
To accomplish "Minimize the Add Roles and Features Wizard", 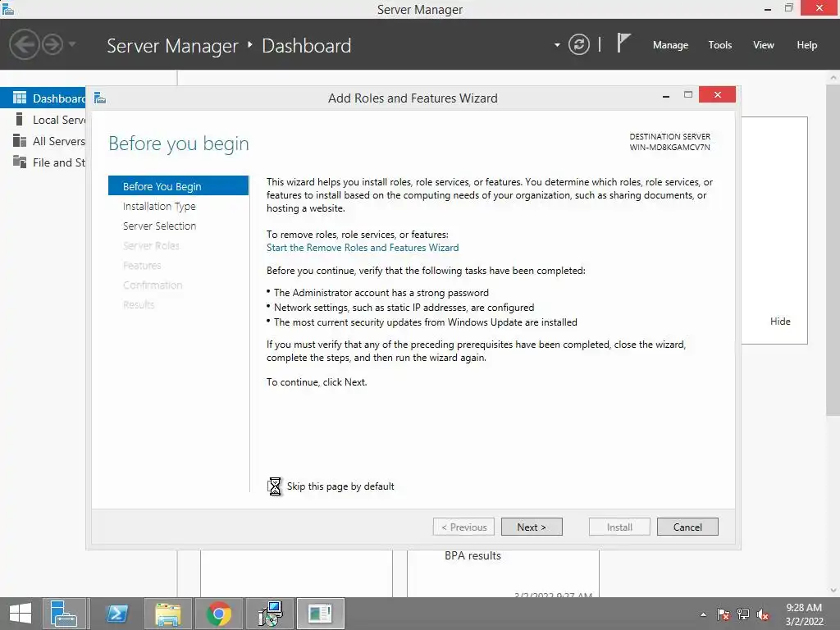I will tap(666, 96).
